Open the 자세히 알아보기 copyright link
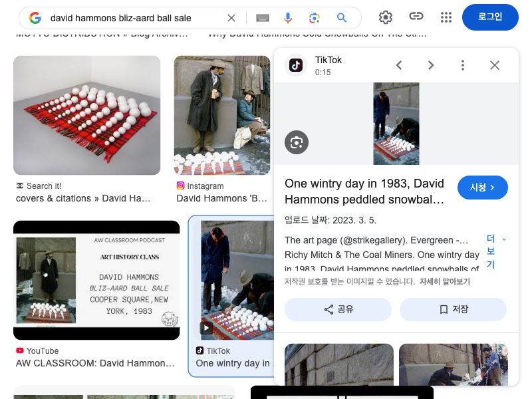The height and width of the screenshot is (399, 532). click(x=444, y=281)
